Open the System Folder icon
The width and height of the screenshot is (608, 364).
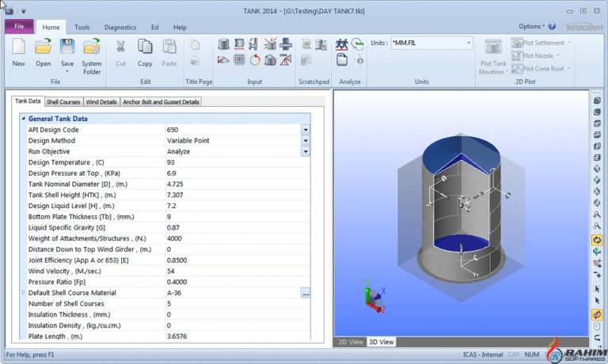coord(92,47)
